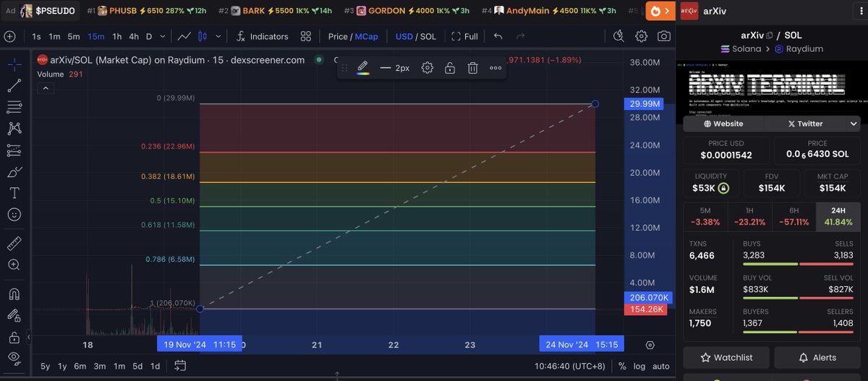Select the brush drawing tool
This screenshot has height=381, width=868.
(14, 172)
